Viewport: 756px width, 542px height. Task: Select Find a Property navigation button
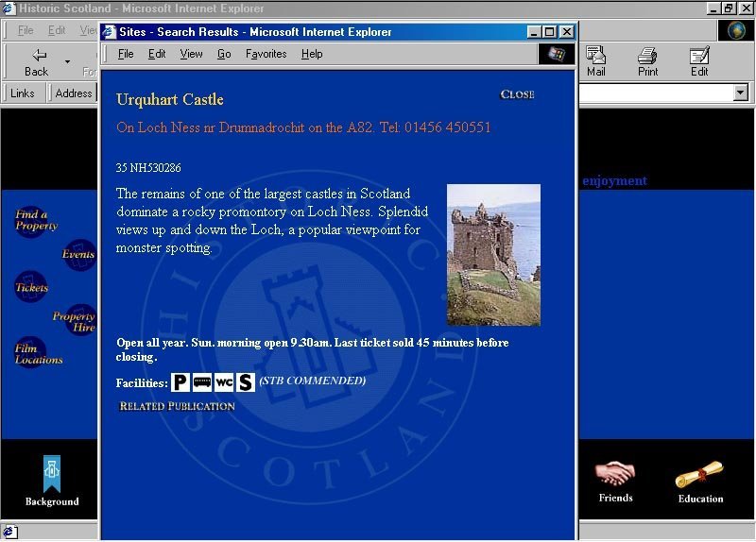click(34, 220)
